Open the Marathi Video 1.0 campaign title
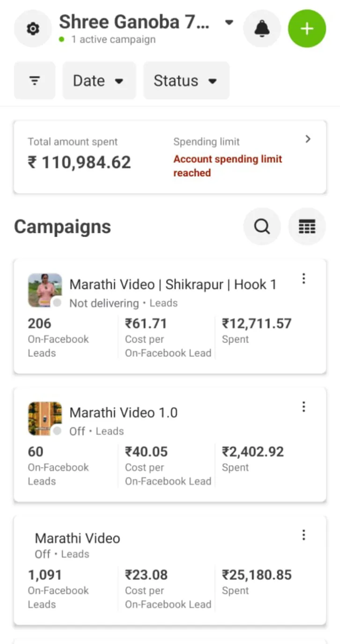 [124, 412]
